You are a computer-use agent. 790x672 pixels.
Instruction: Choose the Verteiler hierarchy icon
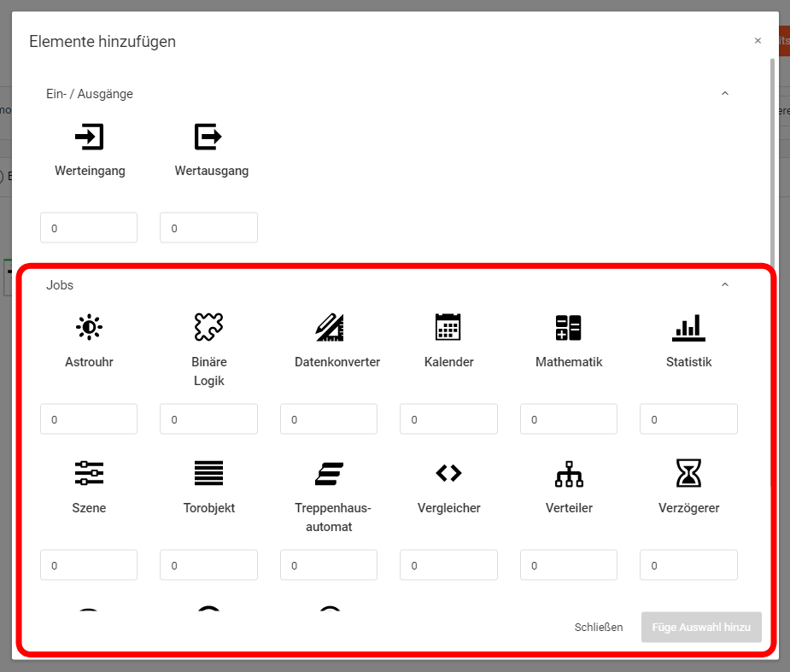tap(568, 472)
